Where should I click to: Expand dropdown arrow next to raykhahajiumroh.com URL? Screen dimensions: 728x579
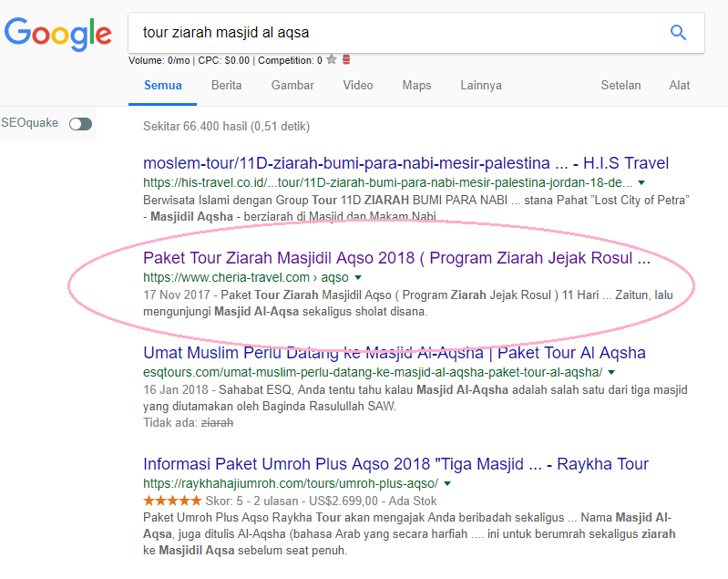coord(447,483)
